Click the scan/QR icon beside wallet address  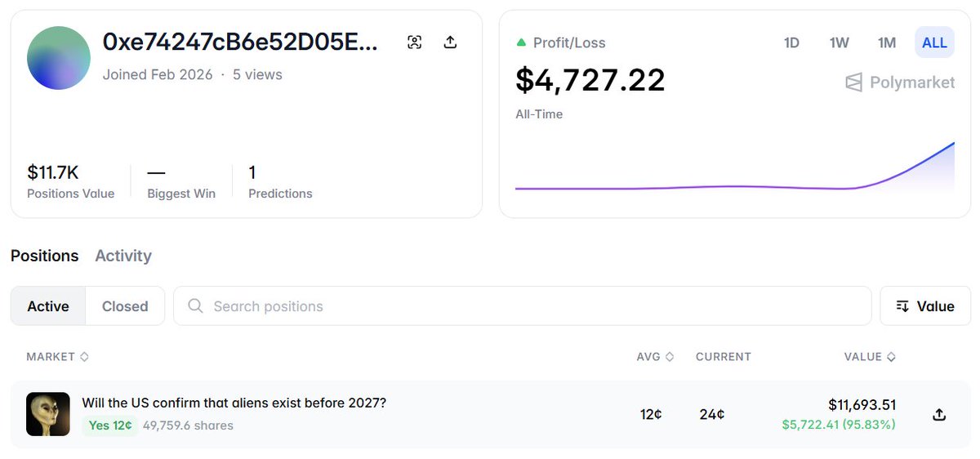415,42
